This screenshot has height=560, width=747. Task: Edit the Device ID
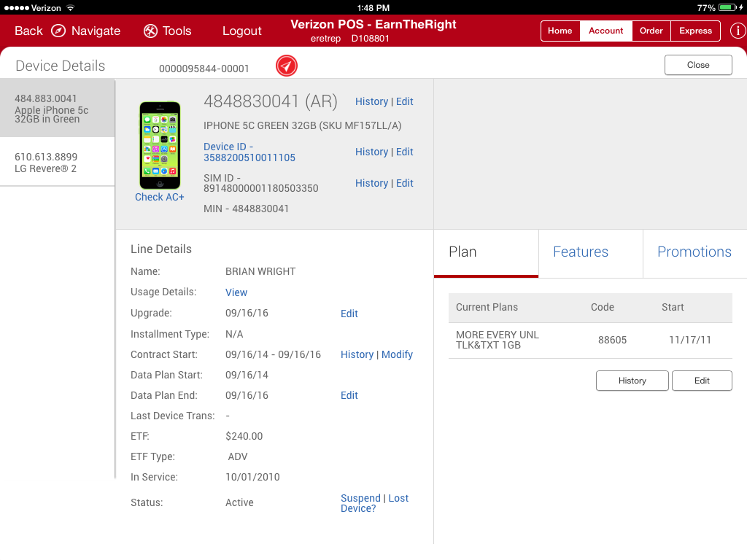click(x=404, y=152)
